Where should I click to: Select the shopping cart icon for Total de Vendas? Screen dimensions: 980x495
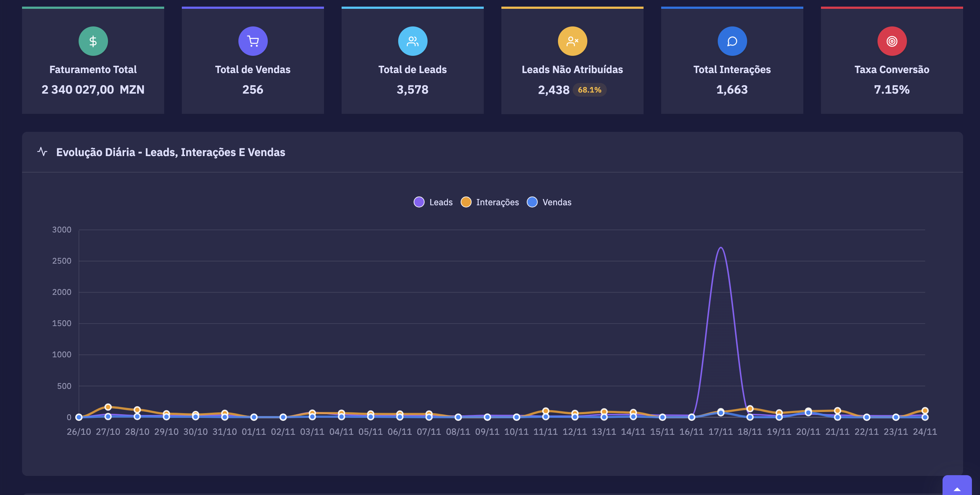click(253, 41)
